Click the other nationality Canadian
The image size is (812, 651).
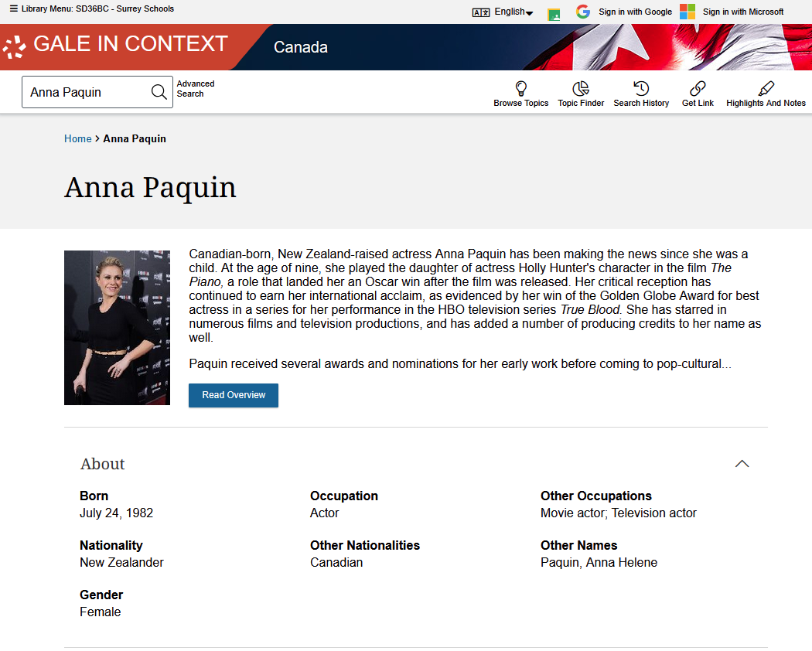336,562
